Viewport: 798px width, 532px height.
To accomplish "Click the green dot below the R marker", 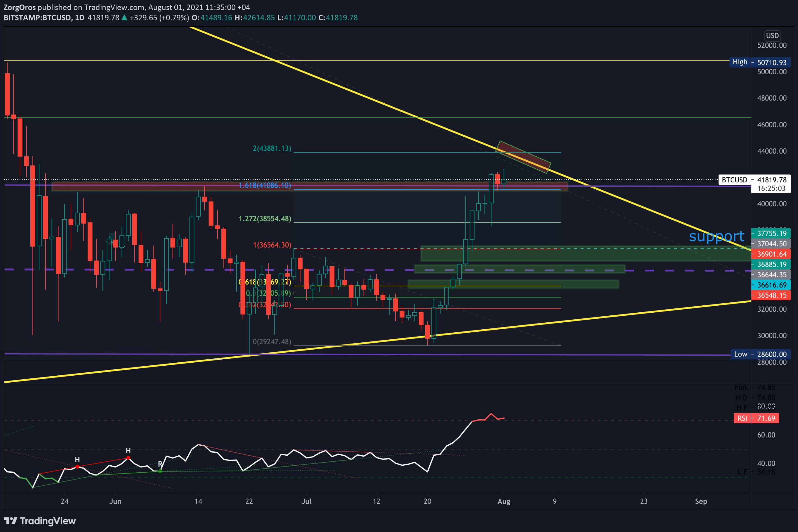I will tap(160, 471).
